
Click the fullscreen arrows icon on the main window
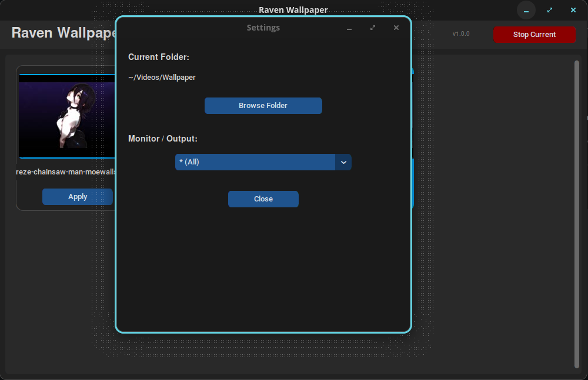tap(549, 10)
